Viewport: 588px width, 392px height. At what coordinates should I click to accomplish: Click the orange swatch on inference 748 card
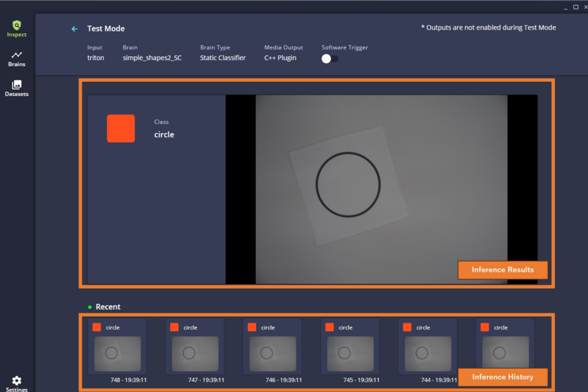pos(97,327)
